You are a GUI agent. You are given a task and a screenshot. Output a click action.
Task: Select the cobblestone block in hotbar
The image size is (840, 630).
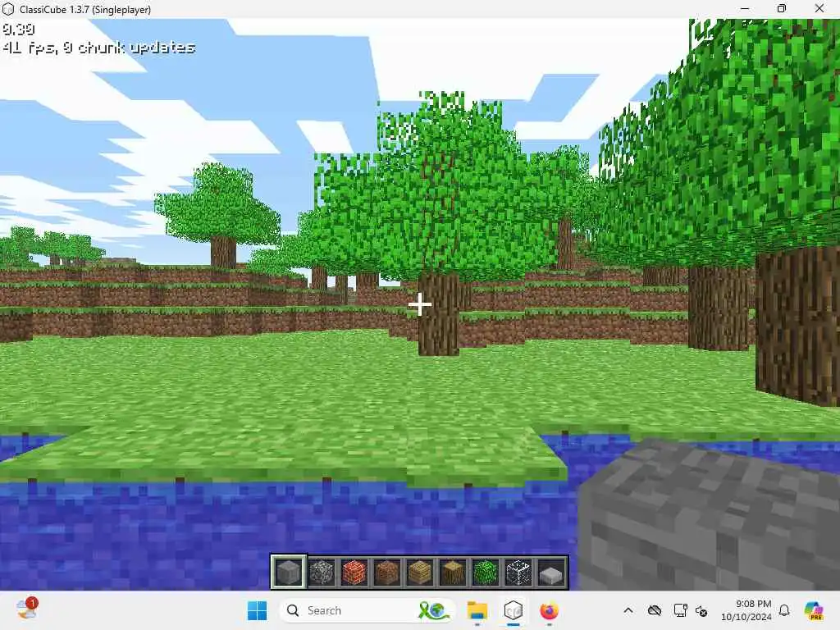(x=322, y=572)
